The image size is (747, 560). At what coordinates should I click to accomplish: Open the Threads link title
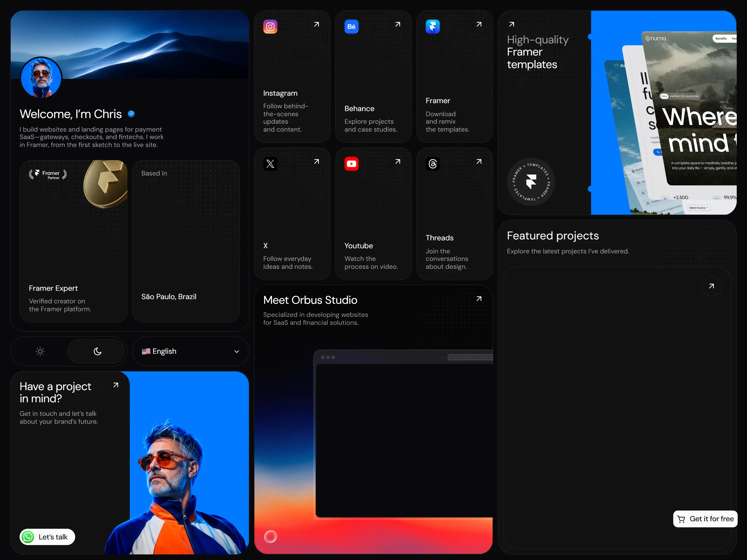[439, 238]
